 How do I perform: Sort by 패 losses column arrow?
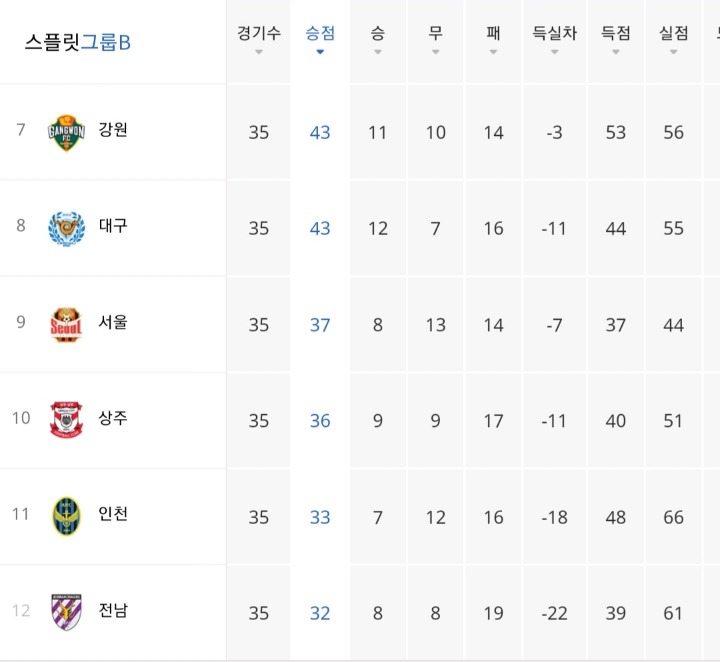coord(493,52)
